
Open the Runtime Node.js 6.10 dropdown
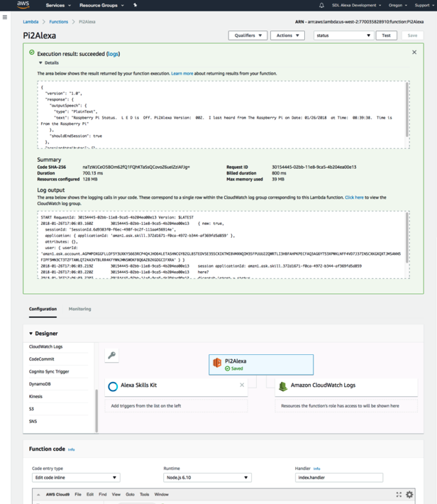pyautogui.click(x=207, y=478)
